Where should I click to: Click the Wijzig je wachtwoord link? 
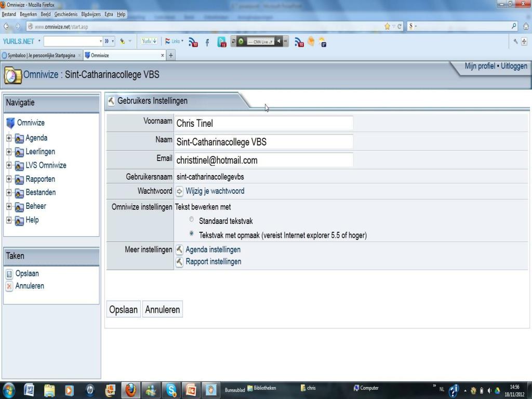point(215,191)
